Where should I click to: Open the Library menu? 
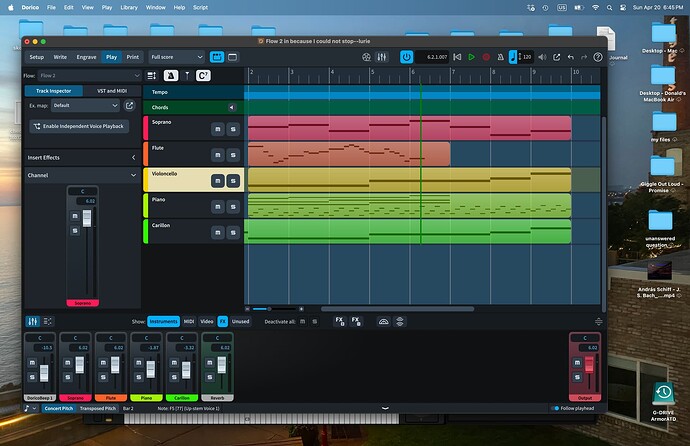(x=129, y=7)
